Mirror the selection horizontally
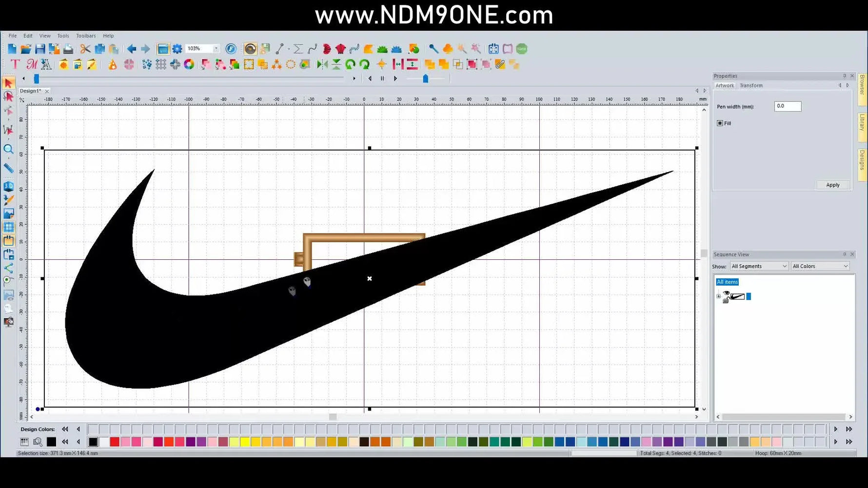 tap(322, 64)
